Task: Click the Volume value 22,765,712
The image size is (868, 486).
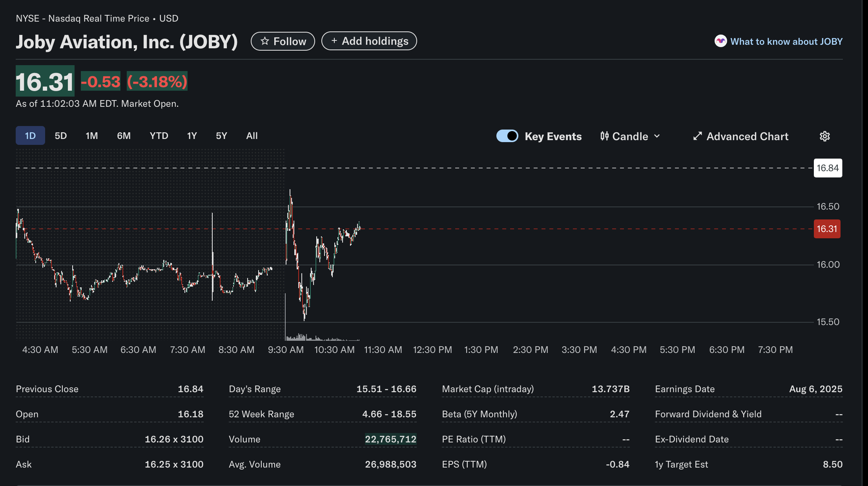Action: [x=390, y=439]
